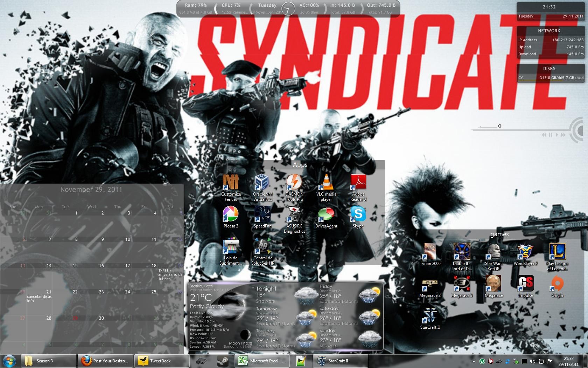Click Ram: 79% meter in top bar

[x=196, y=8]
